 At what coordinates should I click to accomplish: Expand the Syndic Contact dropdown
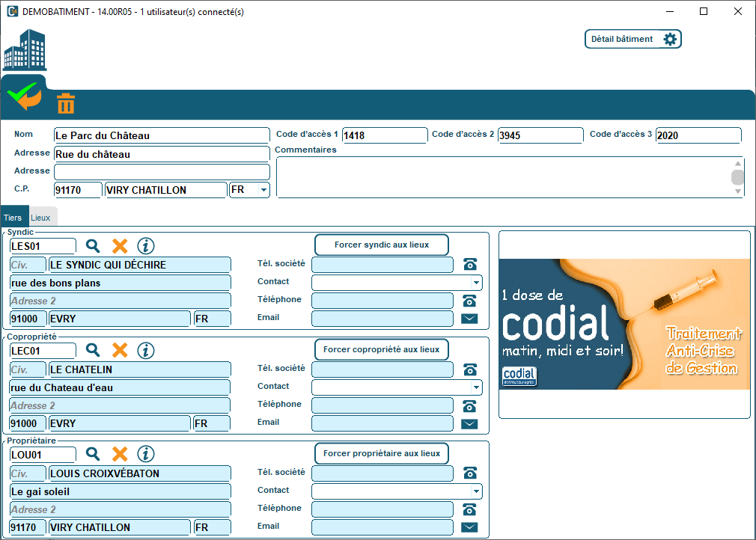coord(476,283)
